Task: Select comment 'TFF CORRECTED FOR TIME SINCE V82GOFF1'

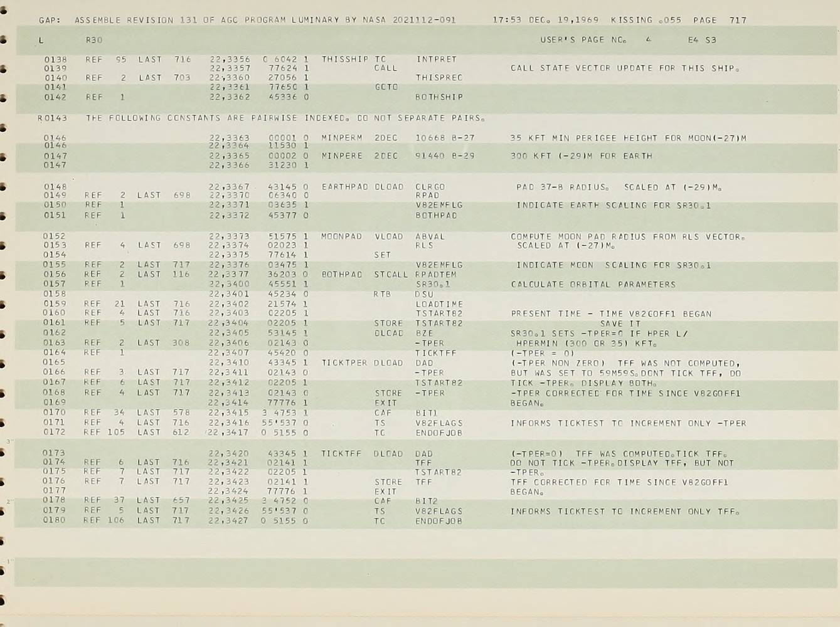Action: 620,482
